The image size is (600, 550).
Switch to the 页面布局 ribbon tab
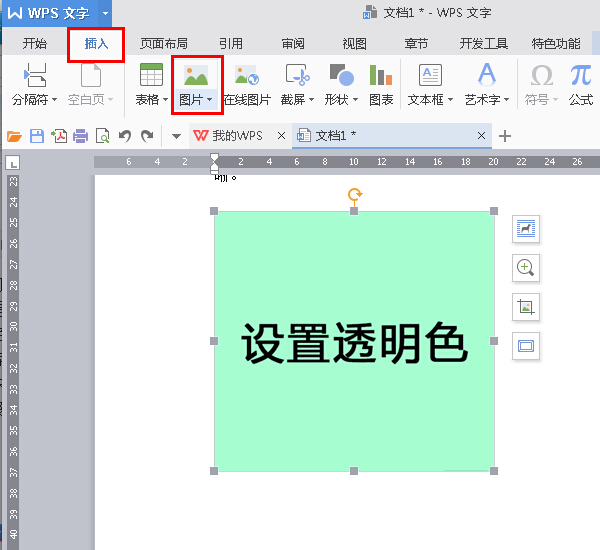(163, 44)
